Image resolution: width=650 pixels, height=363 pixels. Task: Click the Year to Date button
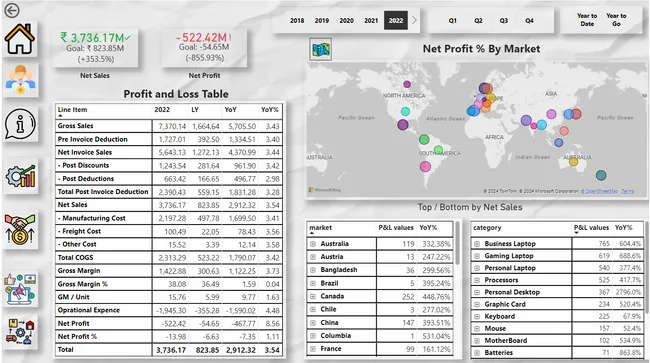587,20
